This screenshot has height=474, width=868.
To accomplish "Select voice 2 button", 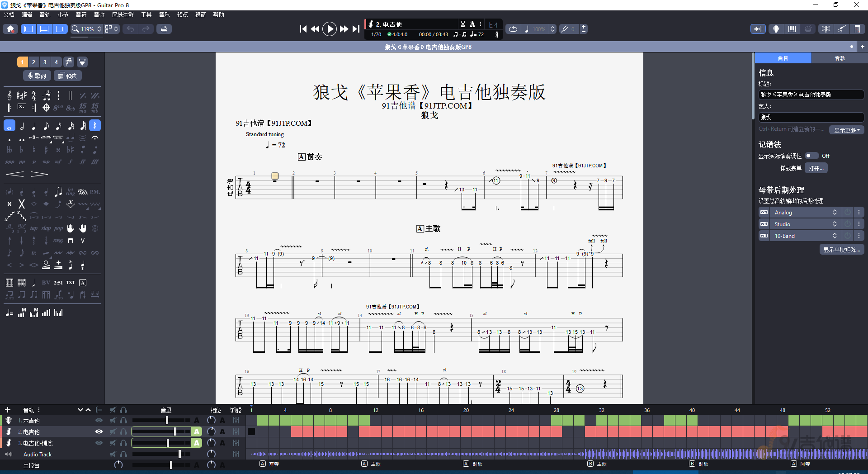I will pos(33,62).
